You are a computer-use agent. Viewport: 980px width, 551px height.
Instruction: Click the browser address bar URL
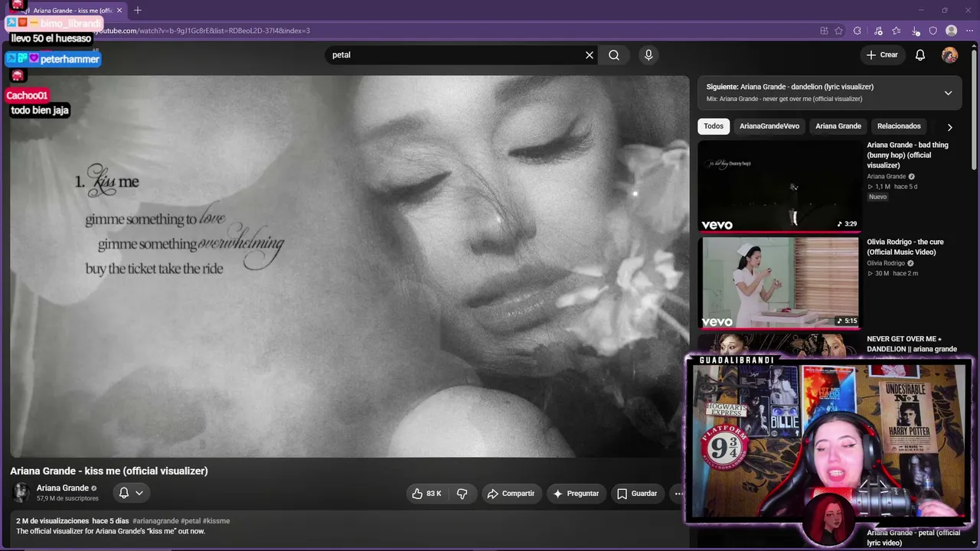203,31
